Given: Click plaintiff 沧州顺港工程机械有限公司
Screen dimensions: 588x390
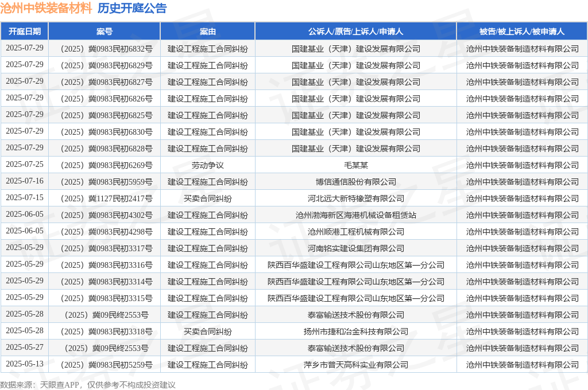Looking at the screenshot, I should click(356, 232).
